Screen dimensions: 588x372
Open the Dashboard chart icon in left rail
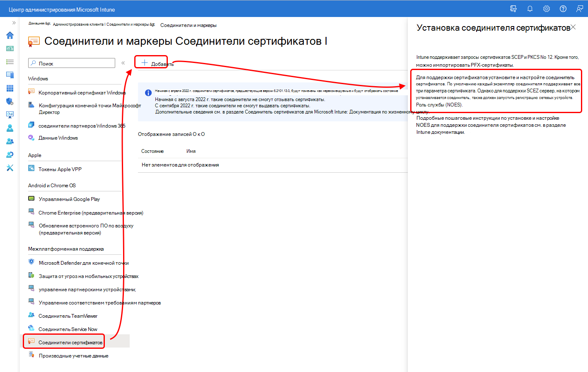(x=10, y=48)
